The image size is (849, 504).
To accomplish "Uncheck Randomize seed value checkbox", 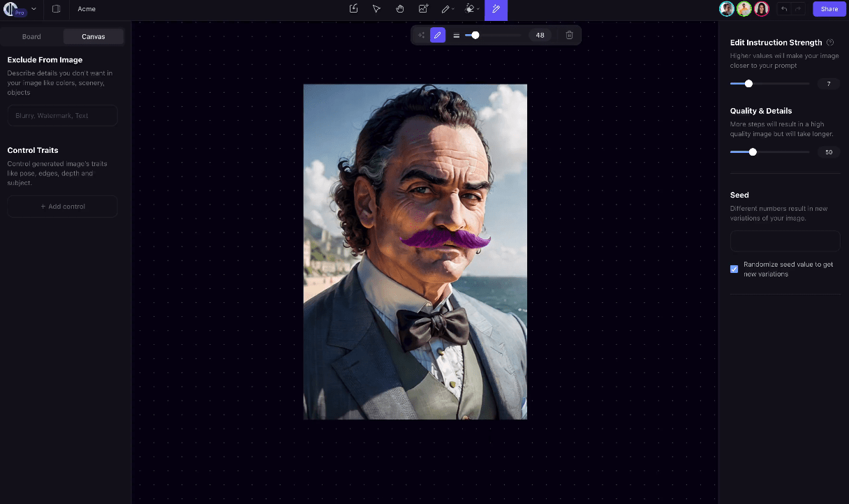I will tap(734, 269).
